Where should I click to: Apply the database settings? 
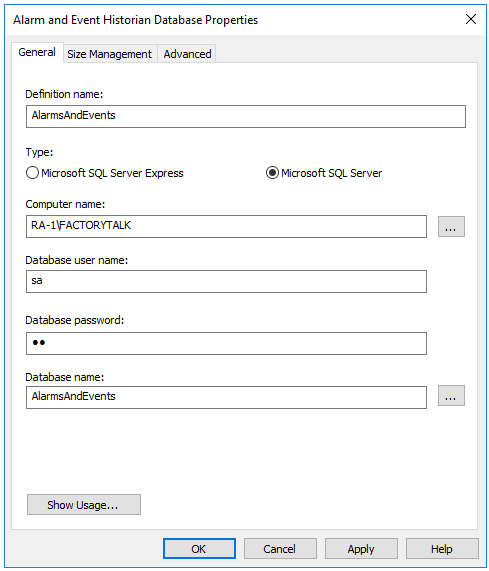point(361,548)
